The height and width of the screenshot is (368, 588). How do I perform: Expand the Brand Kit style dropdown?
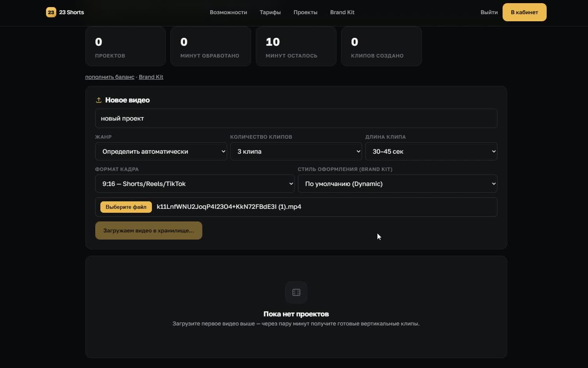[x=398, y=184]
